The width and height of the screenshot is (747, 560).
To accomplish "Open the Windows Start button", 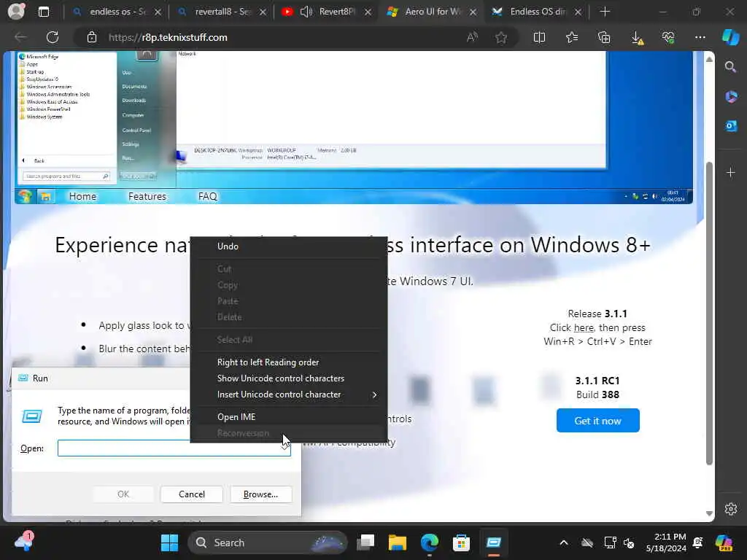I will tap(169, 542).
